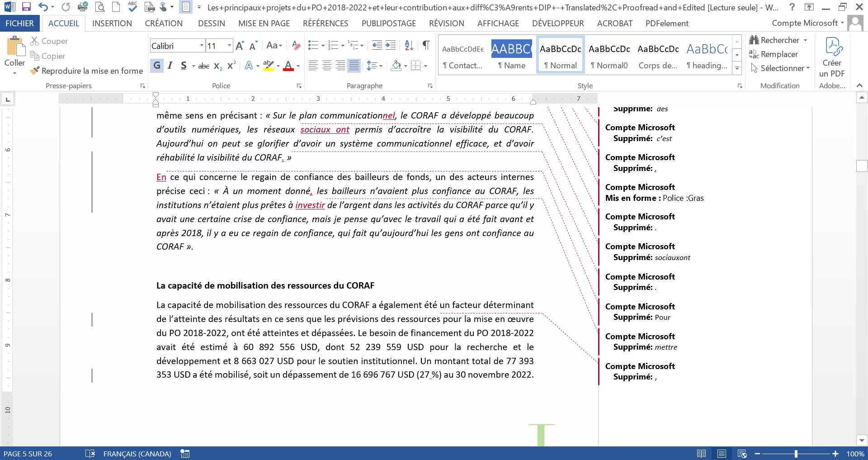Increase paragraph indent
This screenshot has height=460, width=868.
(x=391, y=45)
